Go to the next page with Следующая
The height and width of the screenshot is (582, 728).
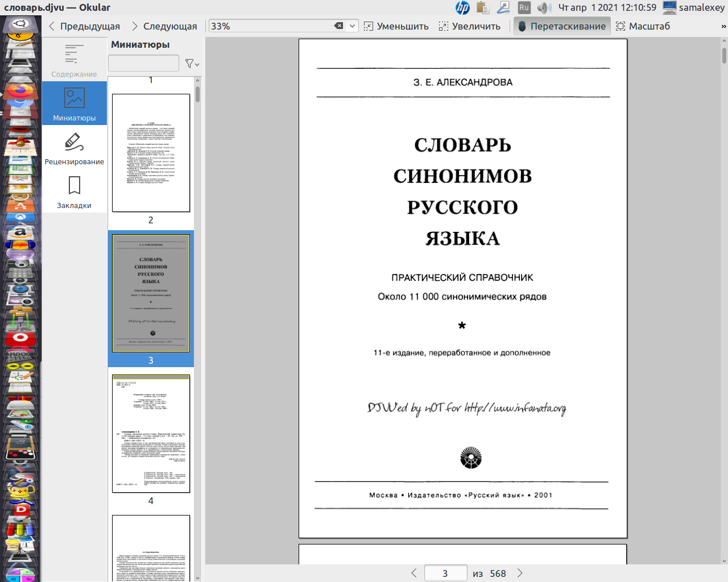(x=164, y=26)
